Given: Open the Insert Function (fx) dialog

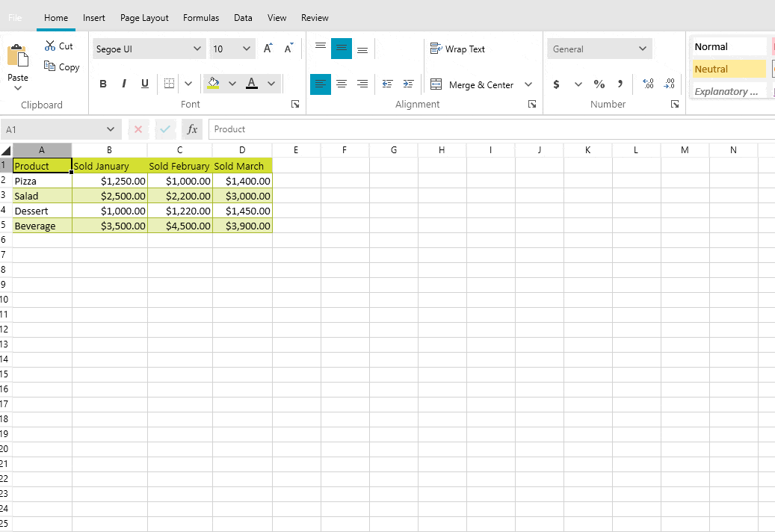Looking at the screenshot, I should 192,129.
